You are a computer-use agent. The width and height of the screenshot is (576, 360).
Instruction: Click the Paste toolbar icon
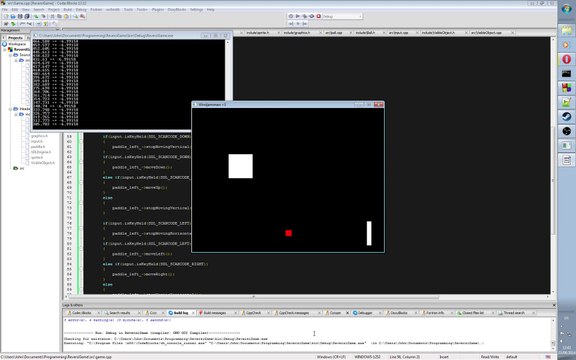click(66, 17)
